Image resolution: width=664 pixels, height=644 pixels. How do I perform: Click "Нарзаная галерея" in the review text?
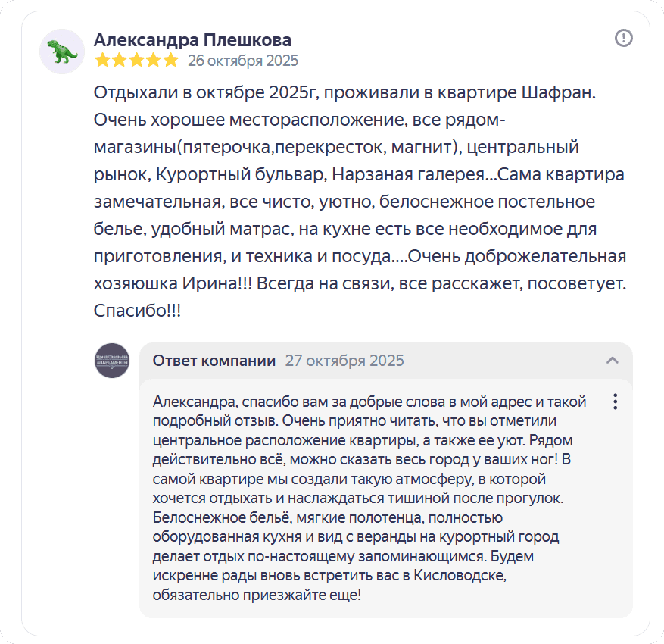click(x=407, y=175)
